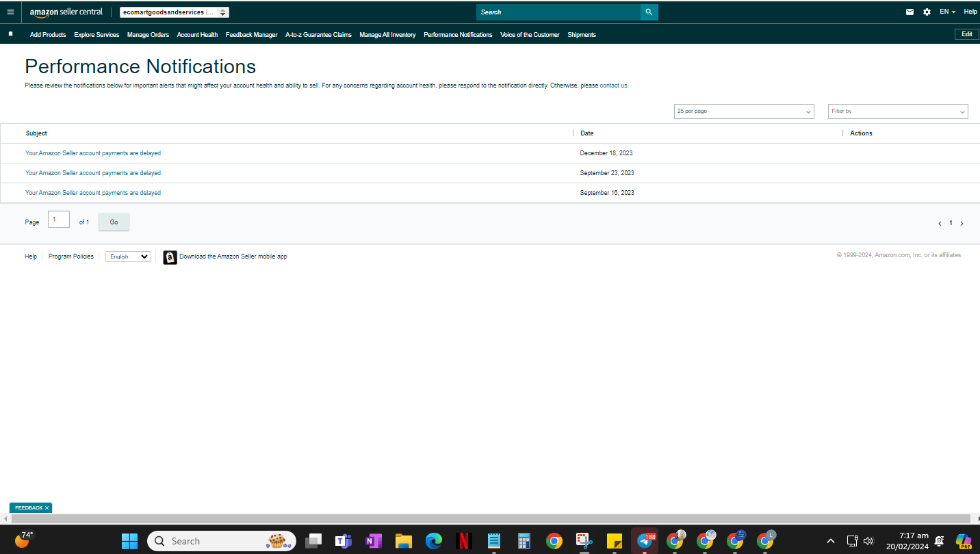
Task: Click Download the Amazon Seller mobile app
Action: coord(233,257)
